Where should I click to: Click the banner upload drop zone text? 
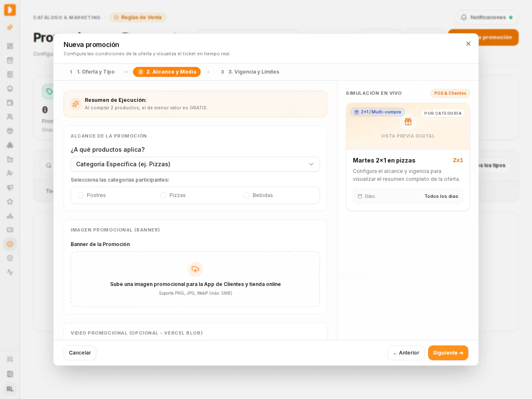(x=195, y=284)
